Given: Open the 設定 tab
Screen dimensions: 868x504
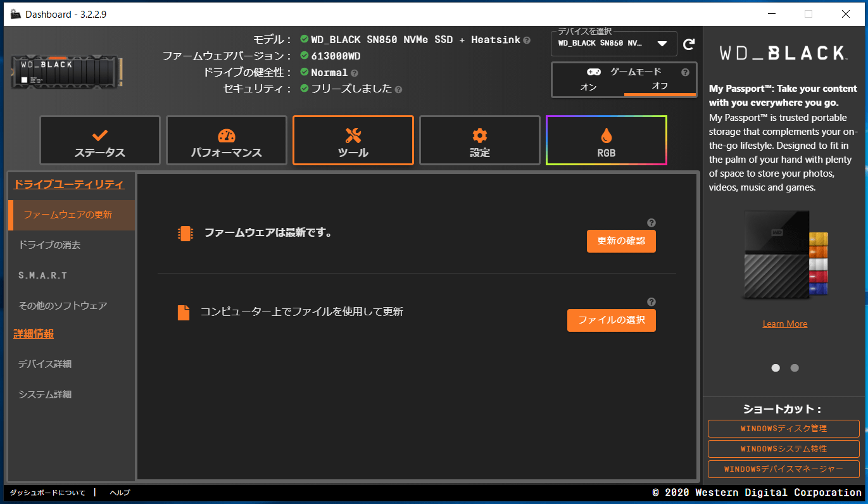Looking at the screenshot, I should (x=480, y=141).
